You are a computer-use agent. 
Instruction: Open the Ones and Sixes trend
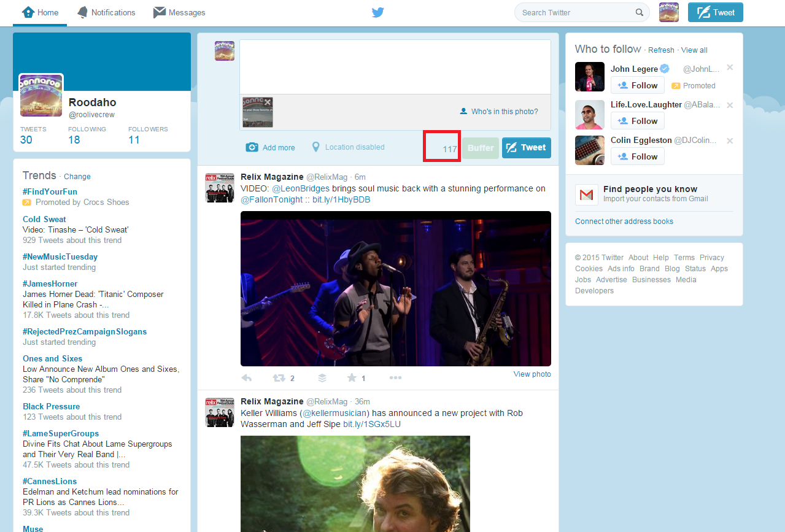pos(52,358)
